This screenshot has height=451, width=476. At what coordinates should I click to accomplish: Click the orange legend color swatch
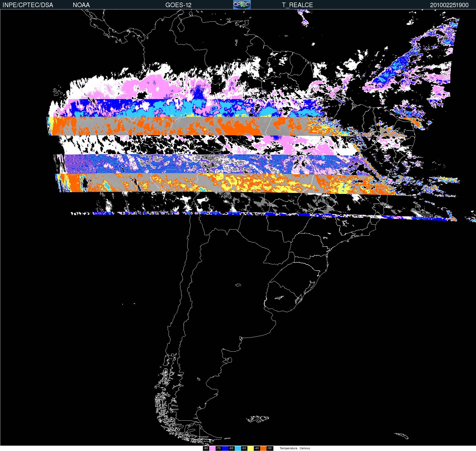[263, 448]
